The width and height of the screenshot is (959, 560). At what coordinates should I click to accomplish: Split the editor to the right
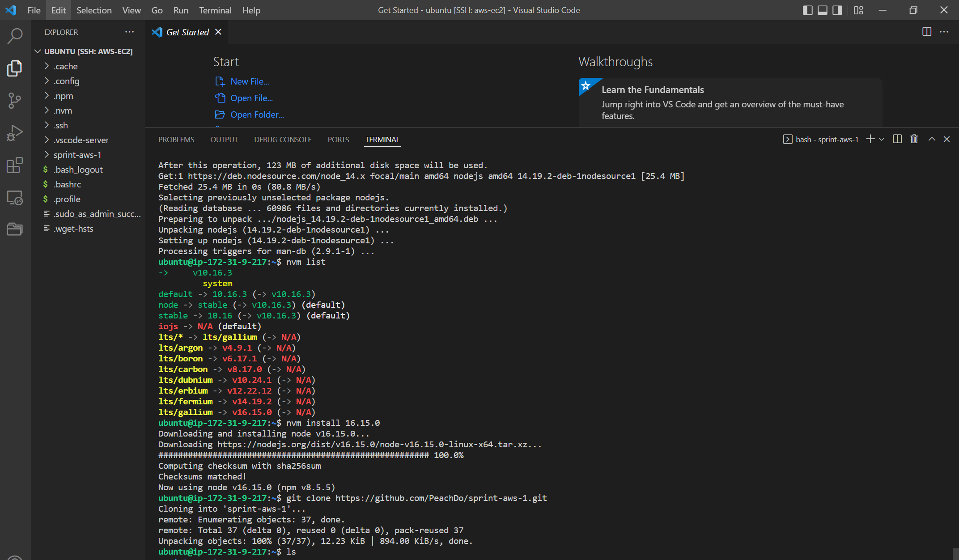point(927,32)
